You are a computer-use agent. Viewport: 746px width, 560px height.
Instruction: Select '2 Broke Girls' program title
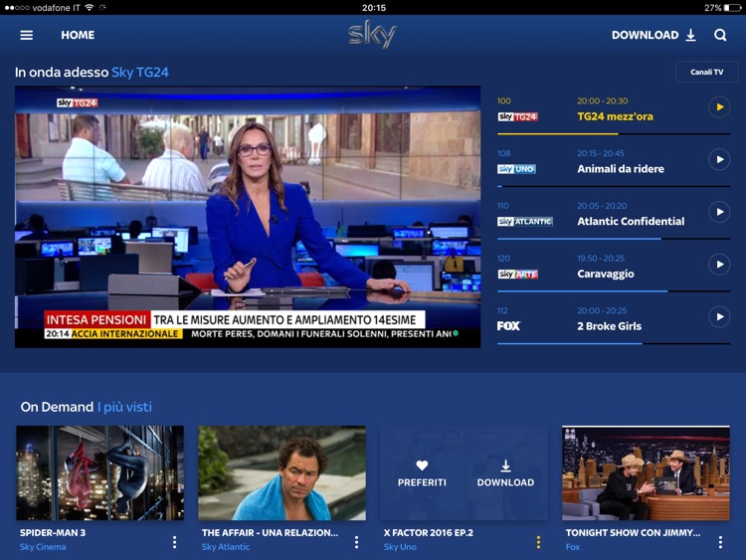610,326
